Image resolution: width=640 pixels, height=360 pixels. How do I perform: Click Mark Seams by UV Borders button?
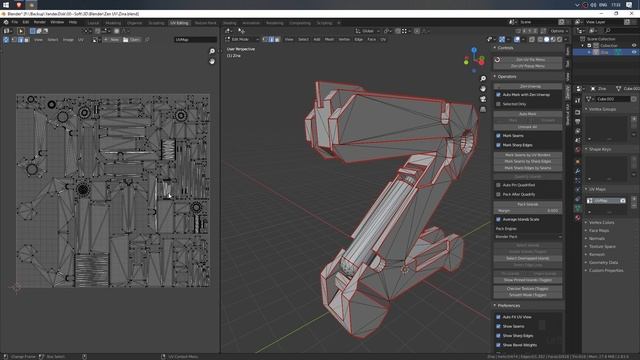[x=528, y=155]
